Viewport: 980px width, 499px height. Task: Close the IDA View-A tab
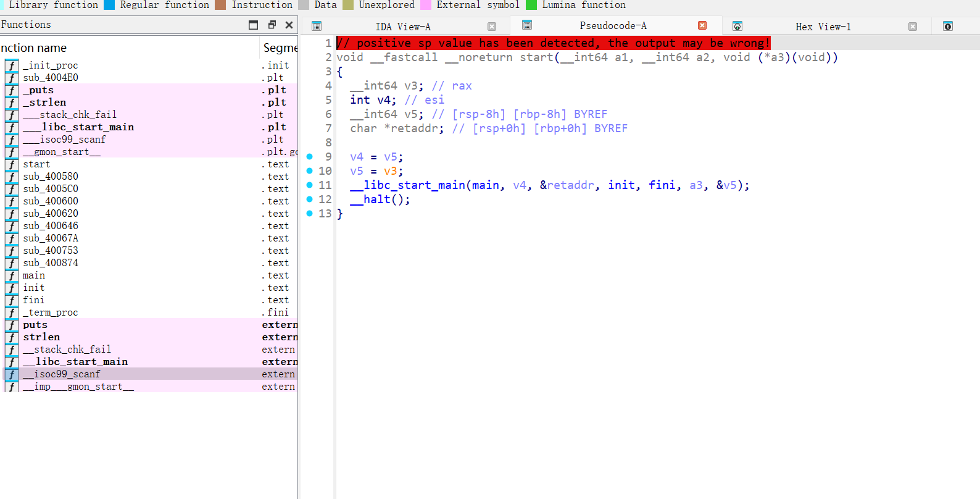(492, 27)
